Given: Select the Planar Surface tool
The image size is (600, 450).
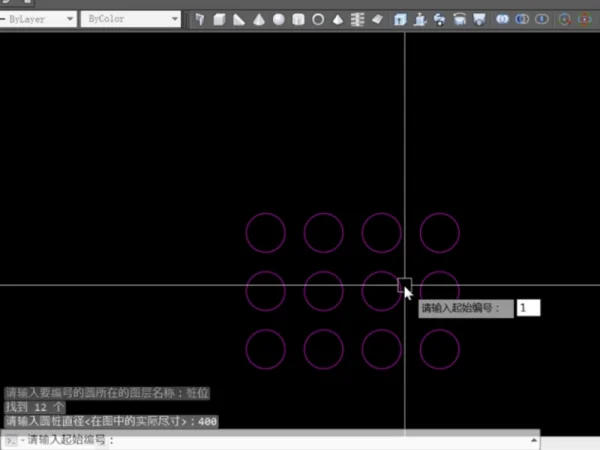Looking at the screenshot, I should 377,19.
